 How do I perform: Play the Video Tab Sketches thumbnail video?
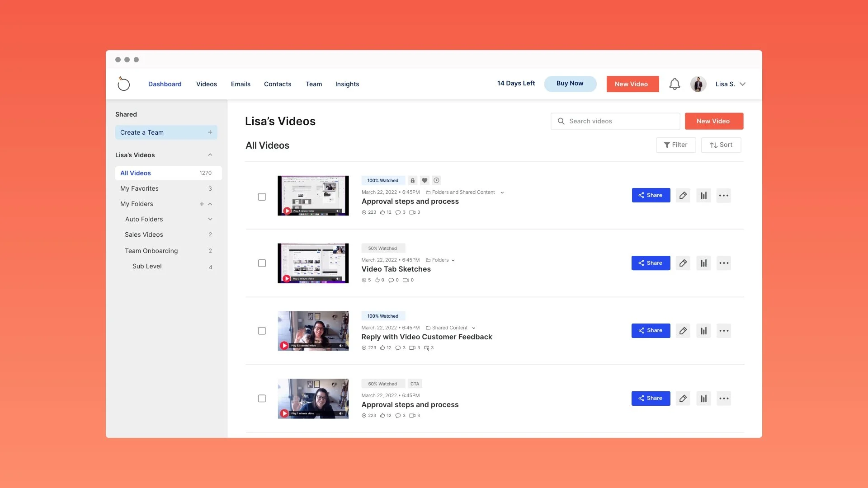(287, 278)
